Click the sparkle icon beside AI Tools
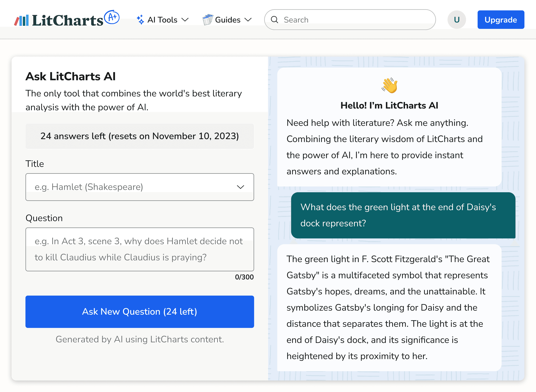Screen dimensions: 536x392 (x=141, y=20)
